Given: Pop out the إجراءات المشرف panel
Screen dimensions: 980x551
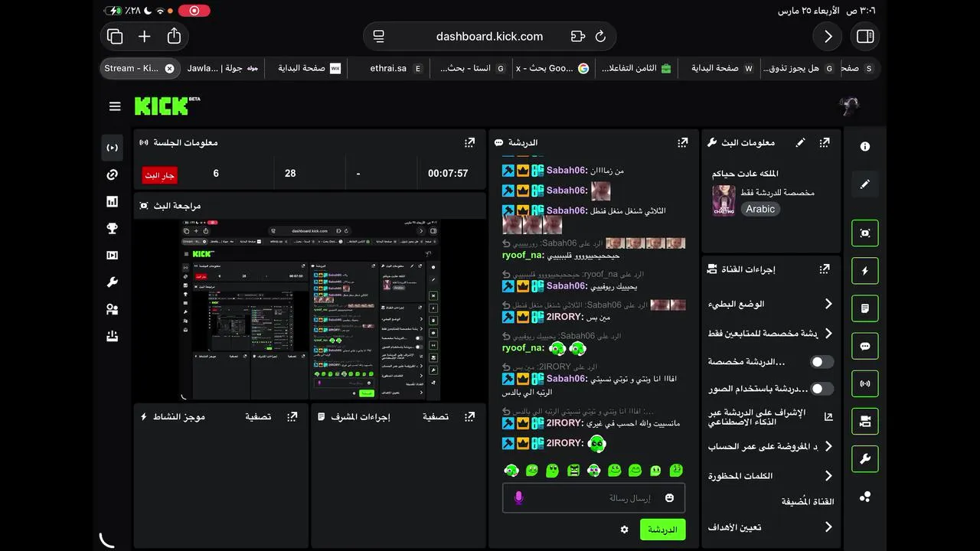Looking at the screenshot, I should 470,417.
